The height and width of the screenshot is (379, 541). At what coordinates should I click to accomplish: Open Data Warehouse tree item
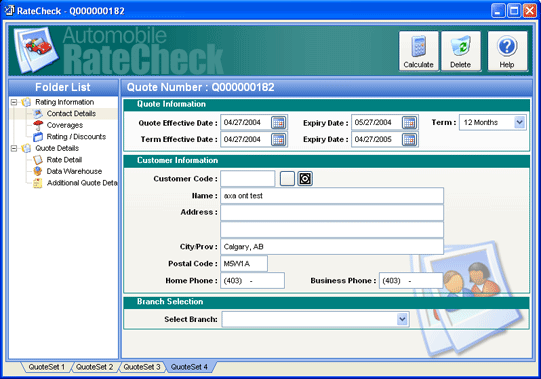[x=74, y=171]
